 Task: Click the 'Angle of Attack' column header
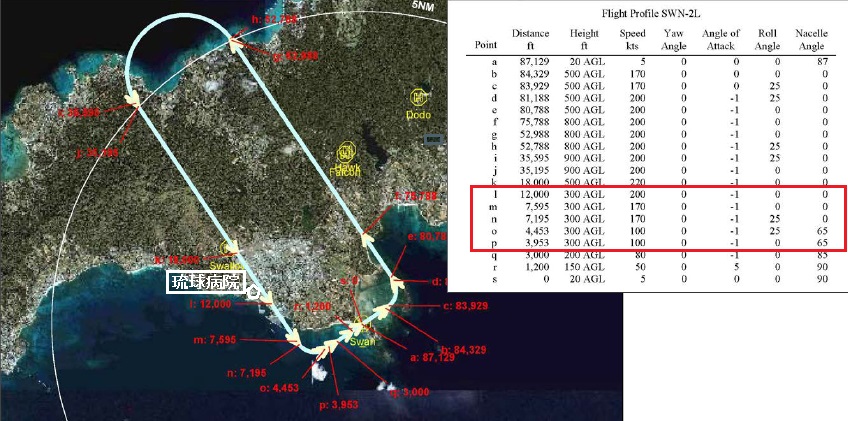721,40
